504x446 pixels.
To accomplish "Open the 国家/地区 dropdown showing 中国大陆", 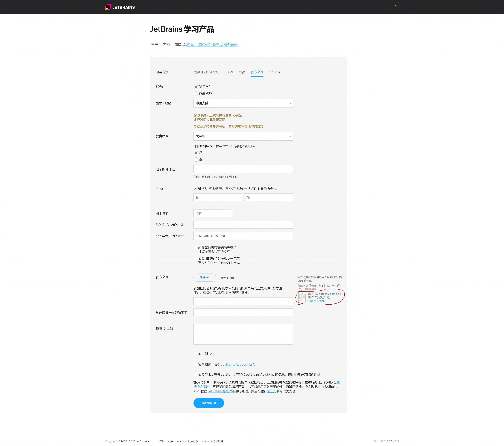I will [243, 103].
